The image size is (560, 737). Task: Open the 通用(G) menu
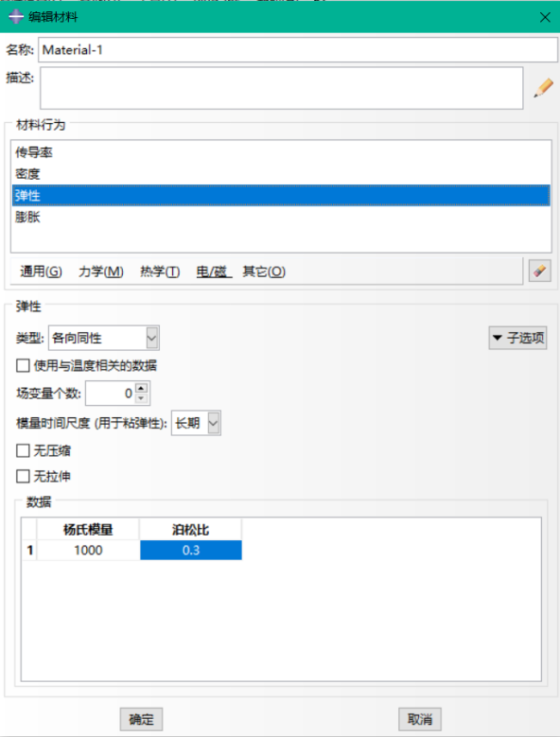click(x=41, y=272)
